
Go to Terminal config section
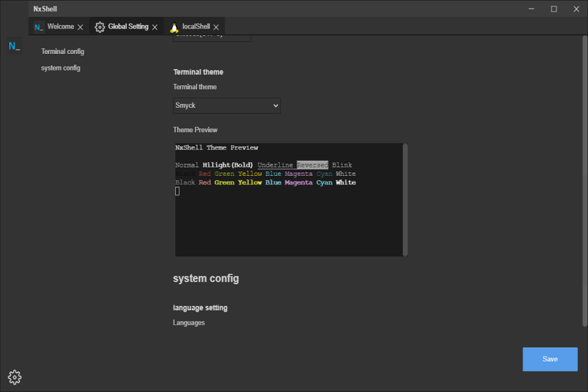point(62,52)
